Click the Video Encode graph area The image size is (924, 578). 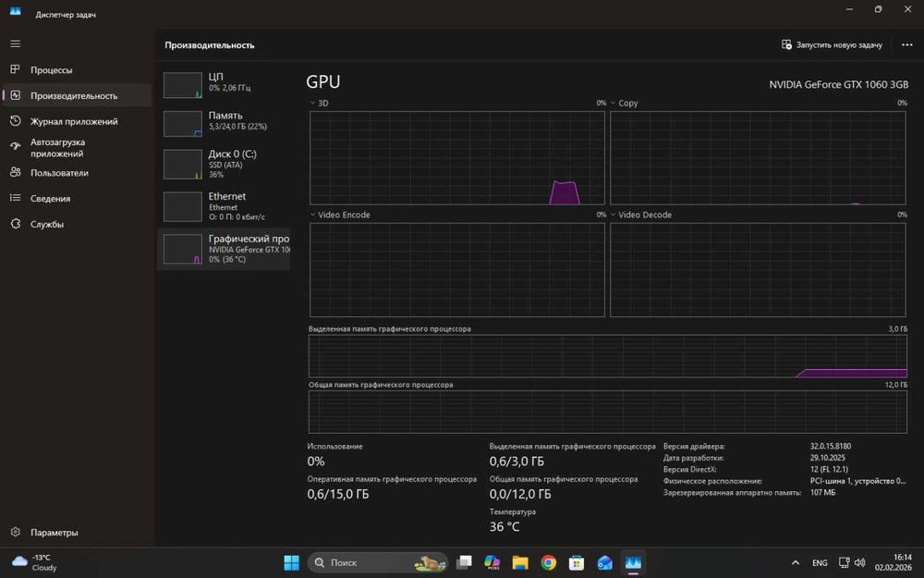[x=457, y=269]
